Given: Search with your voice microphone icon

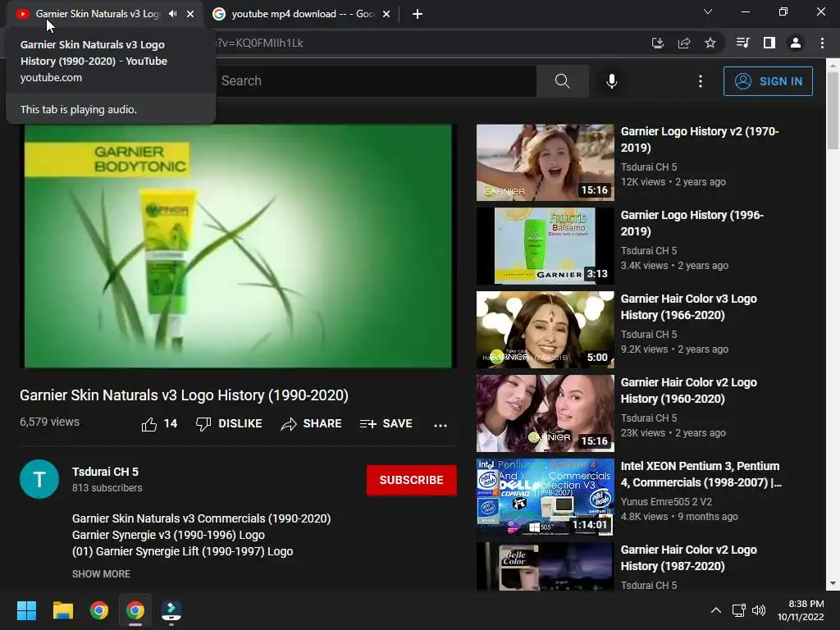Looking at the screenshot, I should tap(612, 81).
